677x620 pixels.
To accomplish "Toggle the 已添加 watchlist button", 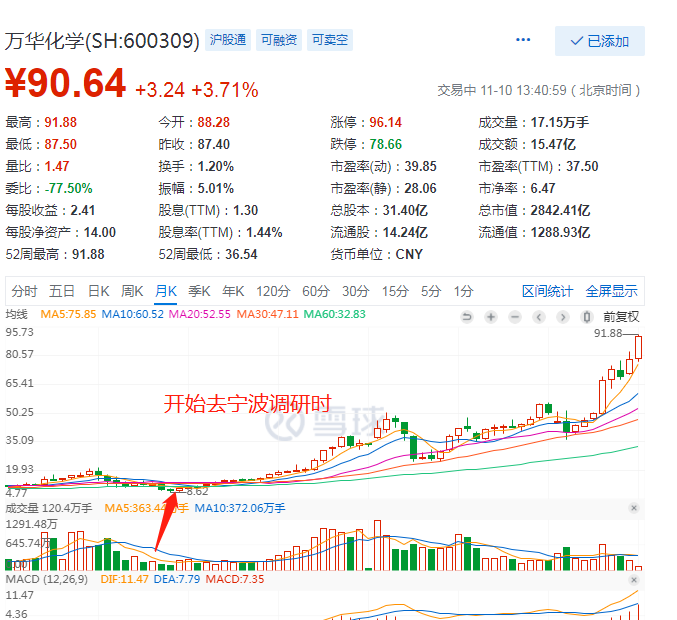I will coord(600,41).
